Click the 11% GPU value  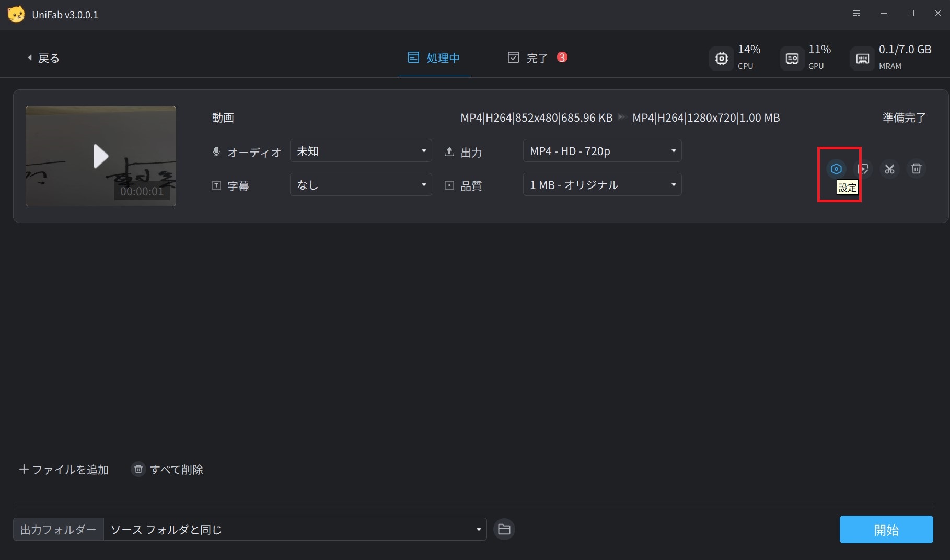point(819,50)
